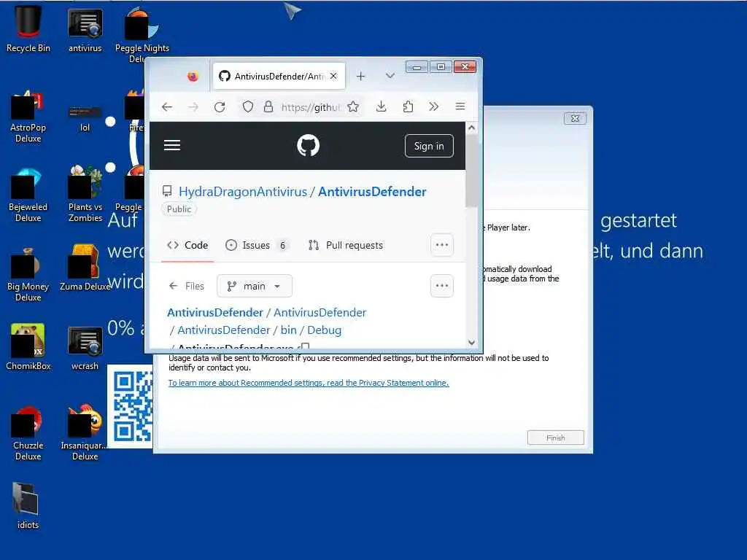Open the idiots desktop folder
The width and height of the screenshot is (747, 560).
28,506
